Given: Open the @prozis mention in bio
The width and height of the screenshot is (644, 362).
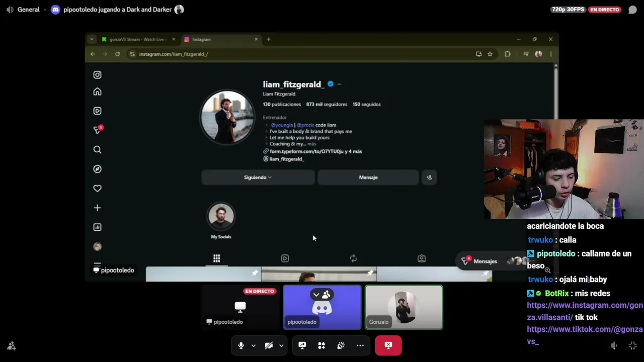Looking at the screenshot, I should coord(305,125).
